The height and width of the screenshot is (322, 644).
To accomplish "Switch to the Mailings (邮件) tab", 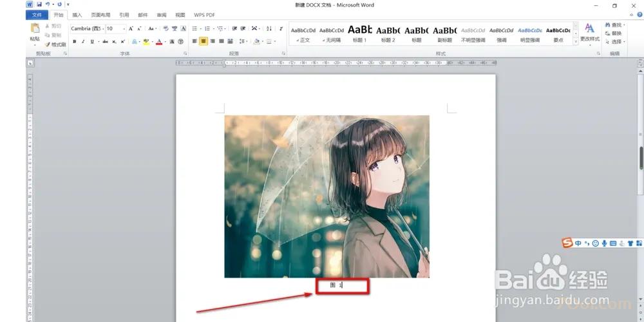I will click(143, 15).
